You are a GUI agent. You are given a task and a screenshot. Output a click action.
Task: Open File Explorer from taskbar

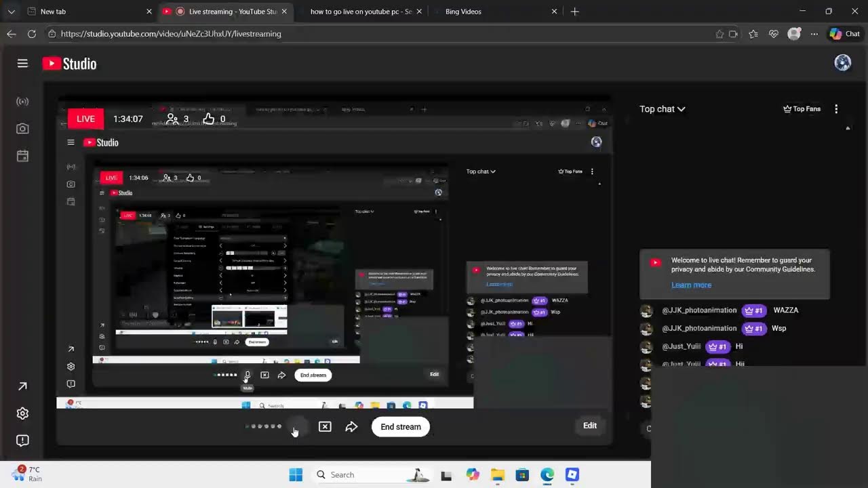[x=498, y=474]
